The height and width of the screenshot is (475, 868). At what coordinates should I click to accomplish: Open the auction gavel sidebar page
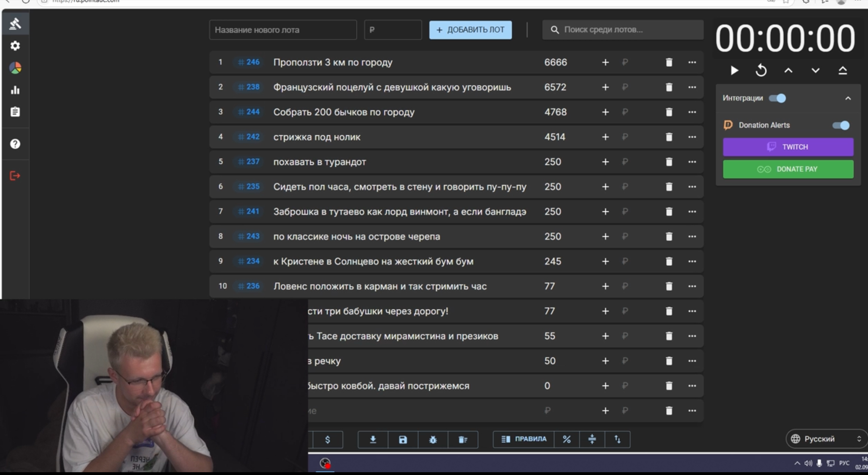pos(15,24)
